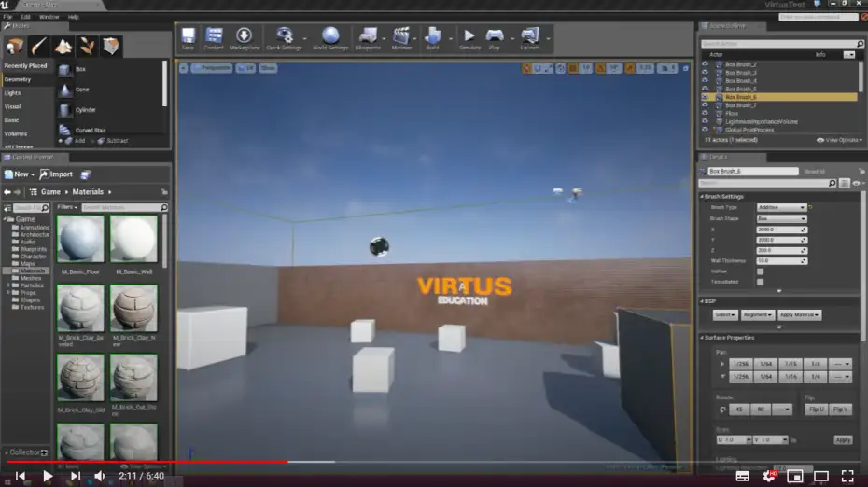Open the outliner View Options dropdown
The image size is (868, 487).
tap(839, 140)
